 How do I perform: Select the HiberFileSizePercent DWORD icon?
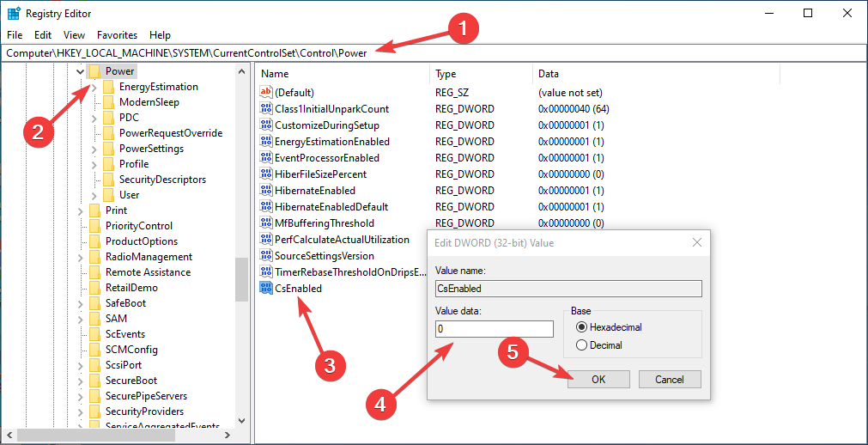point(266,174)
